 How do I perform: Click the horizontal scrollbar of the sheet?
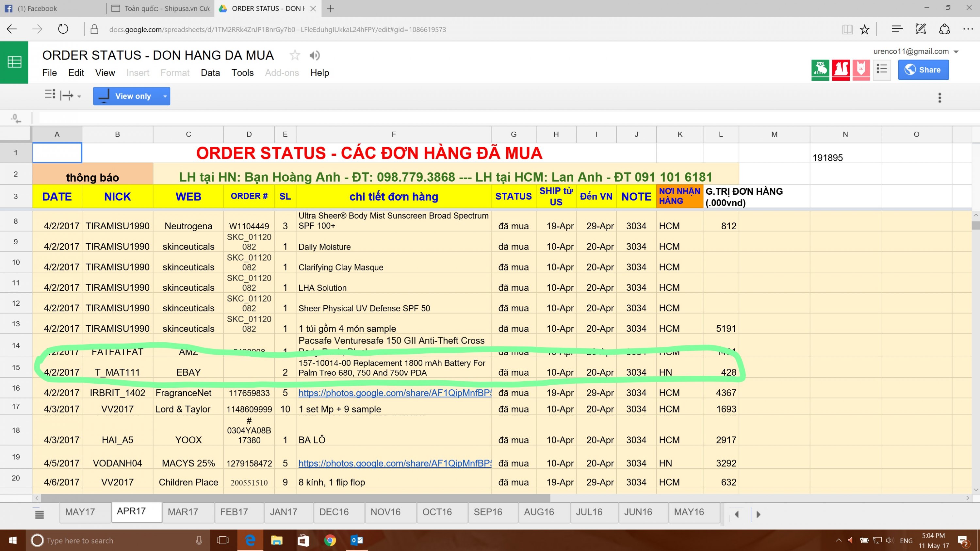pos(295,498)
